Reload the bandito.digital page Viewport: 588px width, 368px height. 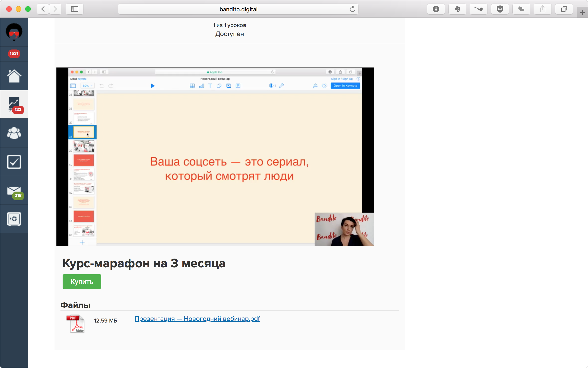(x=352, y=9)
